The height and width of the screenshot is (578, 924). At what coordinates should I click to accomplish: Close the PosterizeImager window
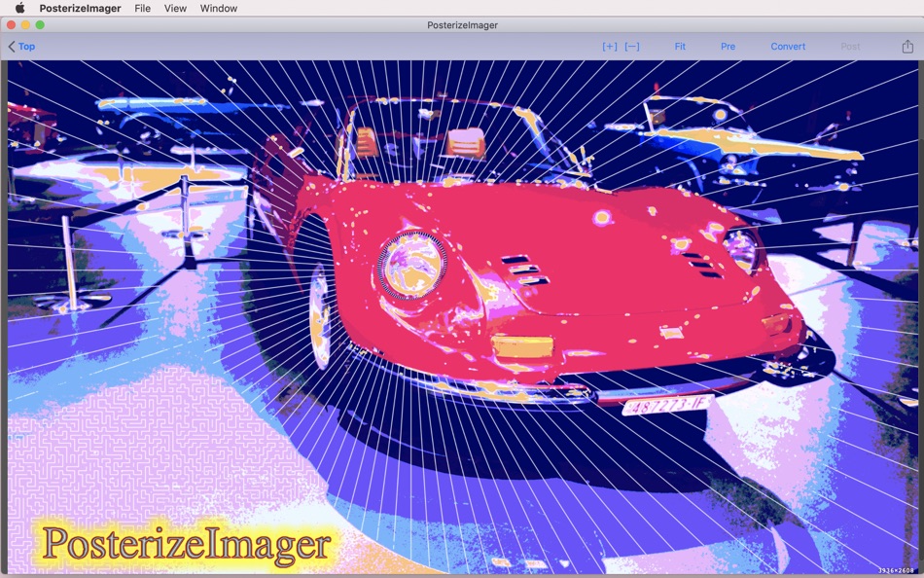12,24
